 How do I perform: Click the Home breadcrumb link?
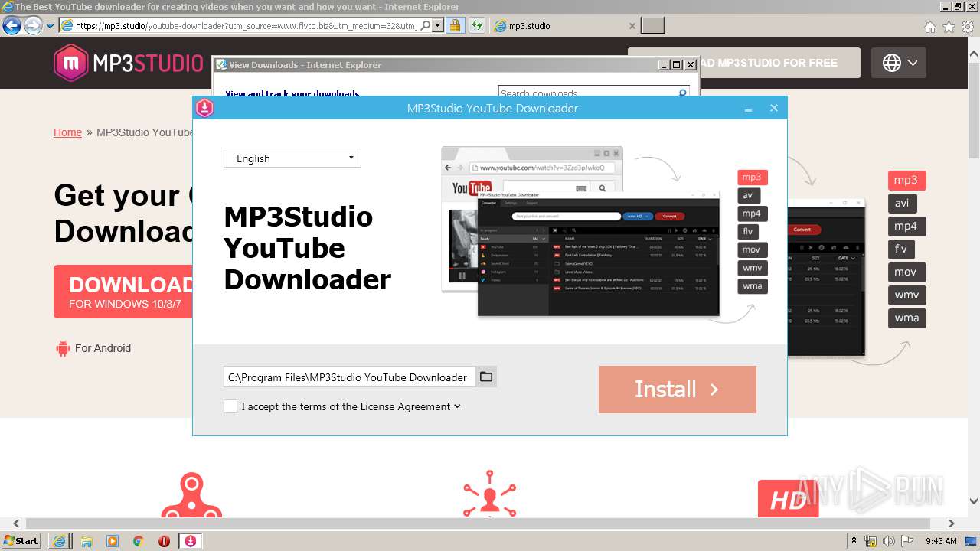(67, 132)
